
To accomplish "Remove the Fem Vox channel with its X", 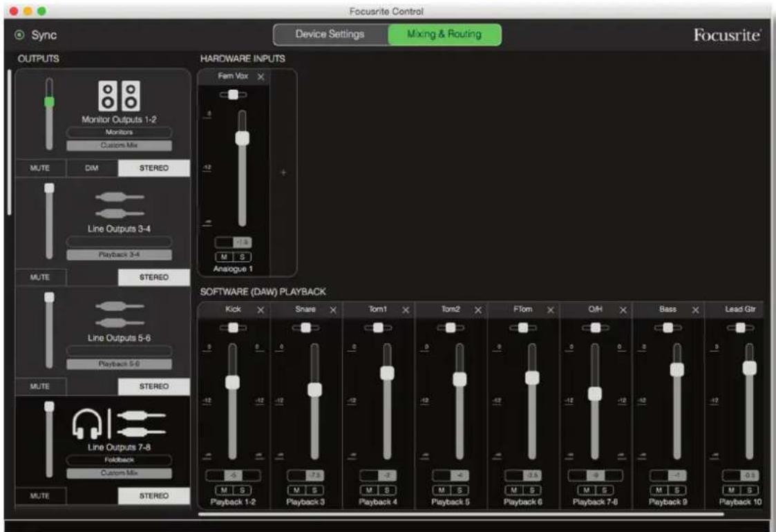I will 261,77.
